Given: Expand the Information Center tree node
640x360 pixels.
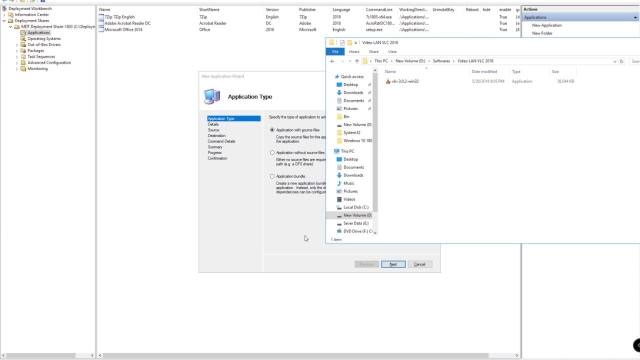Looking at the screenshot, I should tap(4, 14).
